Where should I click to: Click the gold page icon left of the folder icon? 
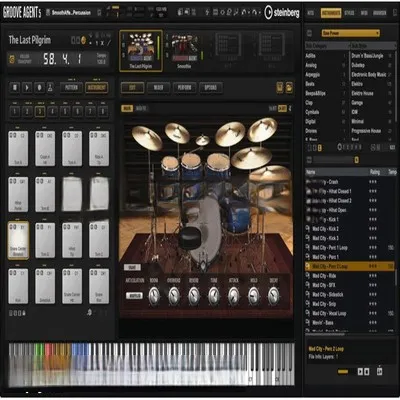point(280,87)
